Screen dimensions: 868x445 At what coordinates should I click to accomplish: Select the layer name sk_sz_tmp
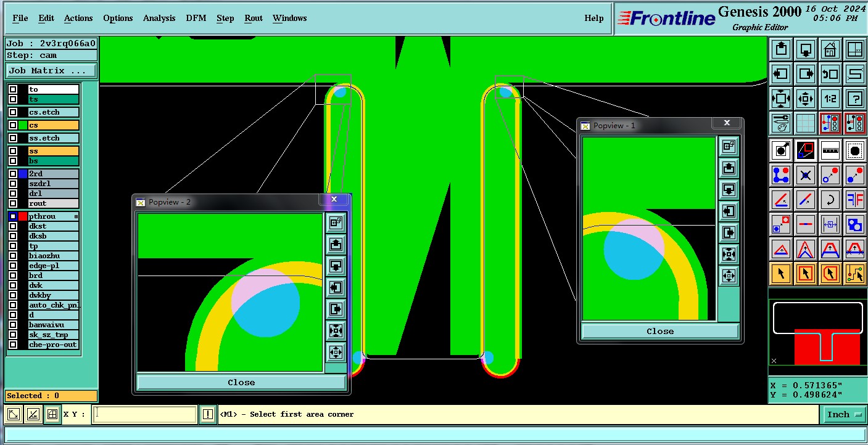pyautogui.click(x=54, y=335)
